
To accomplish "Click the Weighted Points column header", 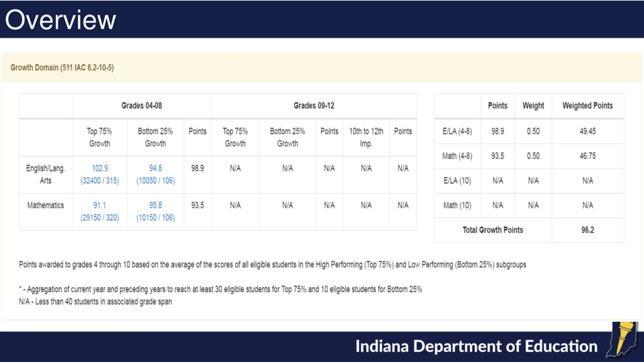I will tap(588, 106).
